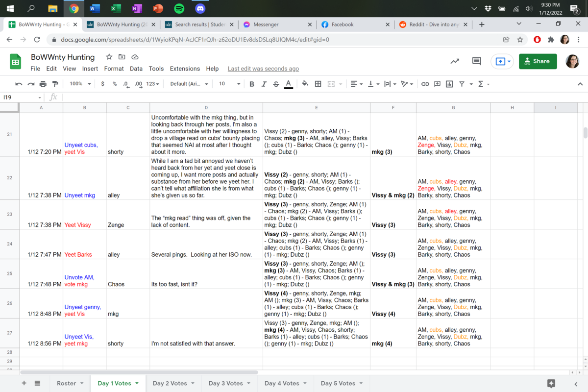Toggle strikethrough formatting
Viewport: 588px width, 392px height.
click(276, 84)
